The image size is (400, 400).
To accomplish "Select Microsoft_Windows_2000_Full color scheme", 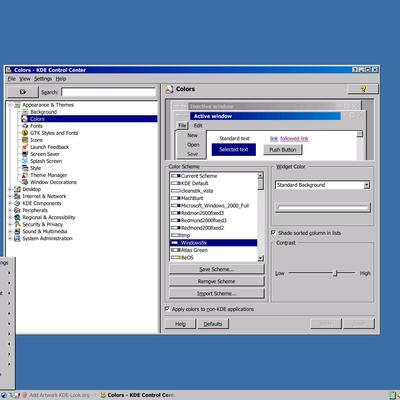I will tap(213, 205).
